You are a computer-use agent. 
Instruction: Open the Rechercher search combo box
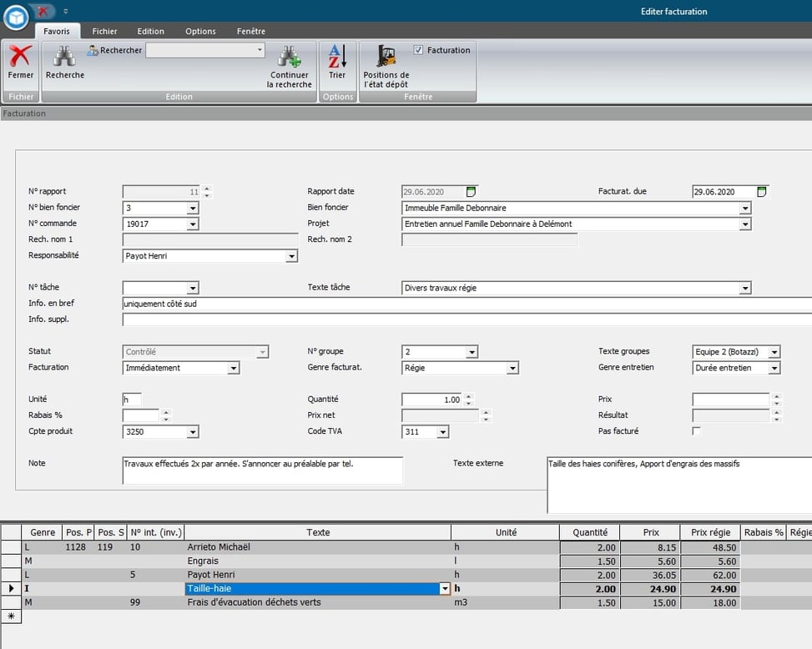(x=205, y=50)
